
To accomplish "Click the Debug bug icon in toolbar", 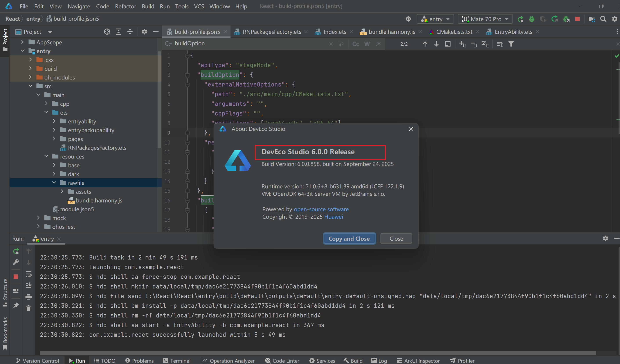I will click(x=532, y=19).
